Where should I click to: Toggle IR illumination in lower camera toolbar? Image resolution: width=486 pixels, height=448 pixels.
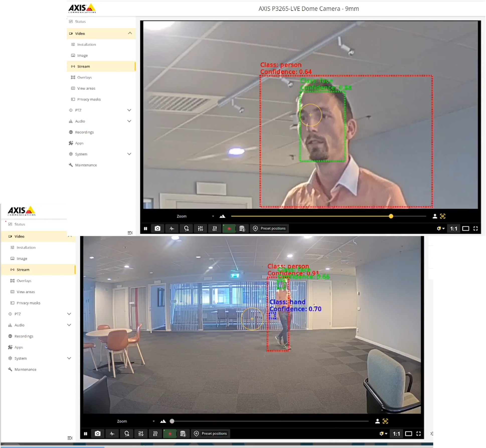coord(127,434)
